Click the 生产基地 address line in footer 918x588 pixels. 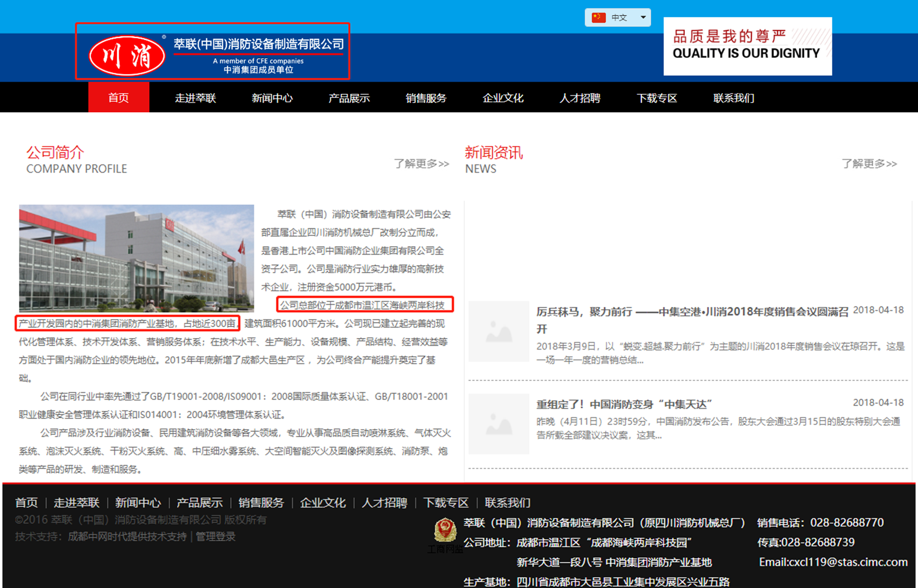pos(596,582)
